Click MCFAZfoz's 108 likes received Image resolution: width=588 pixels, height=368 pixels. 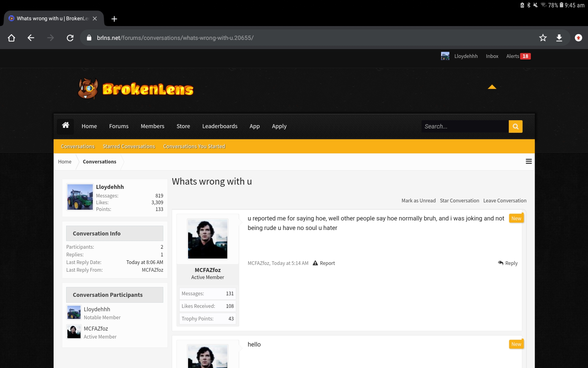(230, 306)
